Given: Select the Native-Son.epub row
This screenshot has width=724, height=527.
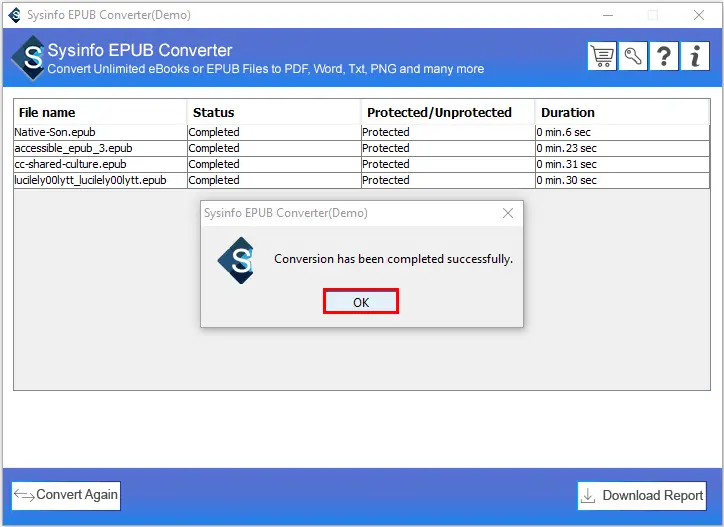Looking at the screenshot, I should (x=362, y=132).
